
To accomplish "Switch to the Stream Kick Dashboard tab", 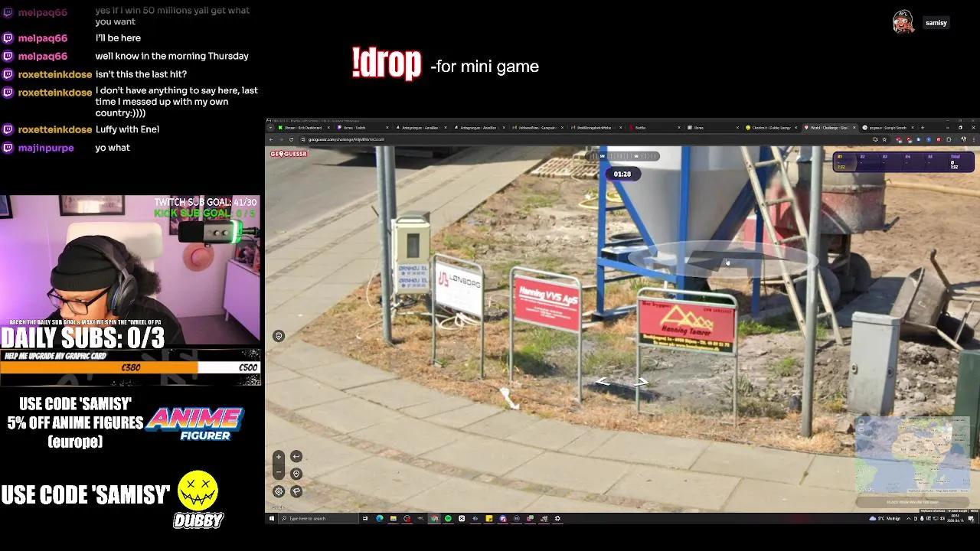I will [303, 128].
